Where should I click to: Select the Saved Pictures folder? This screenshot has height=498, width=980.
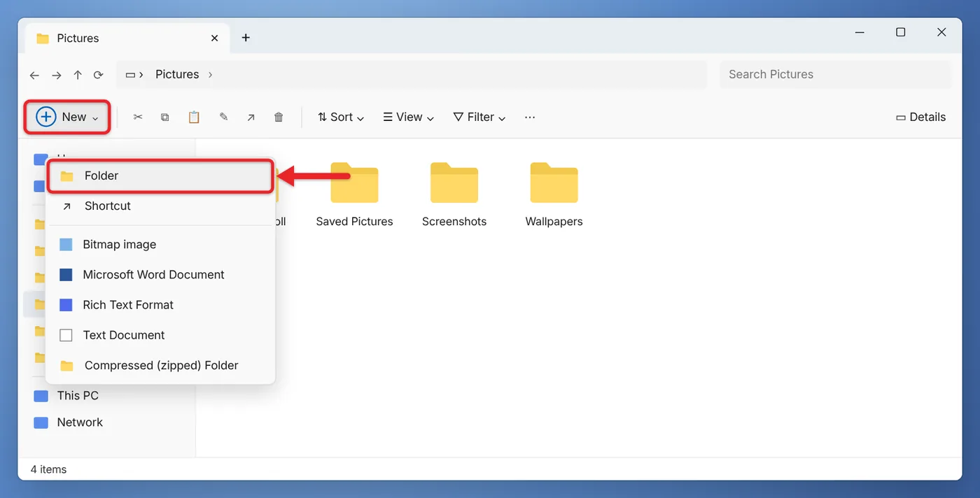pos(354,195)
